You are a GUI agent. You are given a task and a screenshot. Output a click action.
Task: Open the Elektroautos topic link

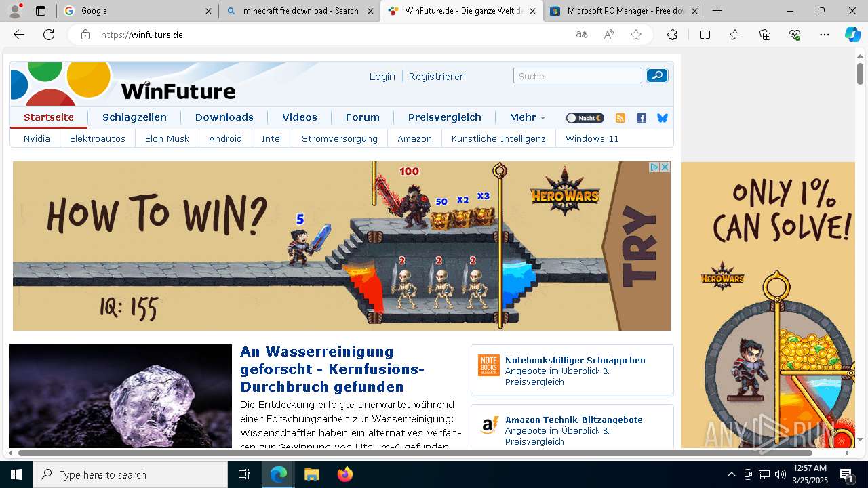tap(98, 138)
